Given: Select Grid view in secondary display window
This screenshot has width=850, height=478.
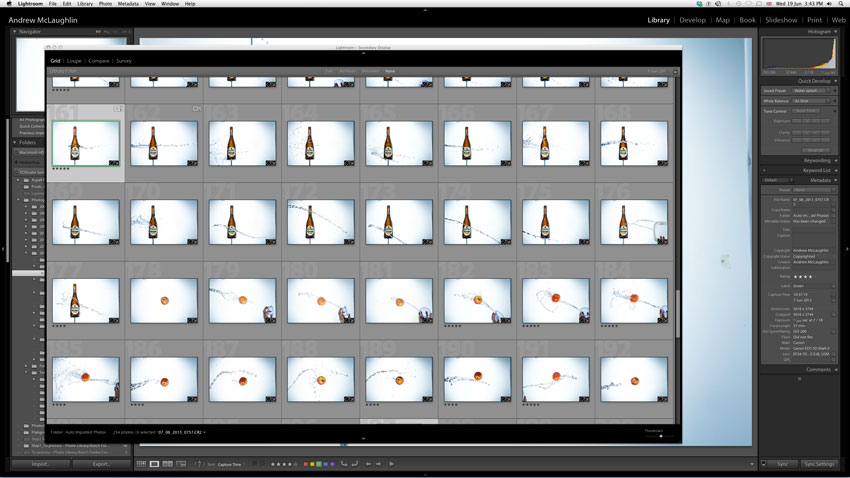Looking at the screenshot, I should pos(55,61).
